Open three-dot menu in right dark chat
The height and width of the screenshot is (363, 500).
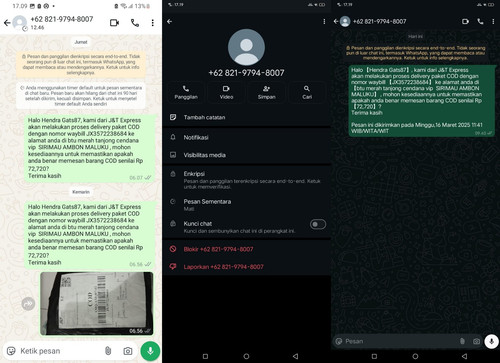(493, 21)
